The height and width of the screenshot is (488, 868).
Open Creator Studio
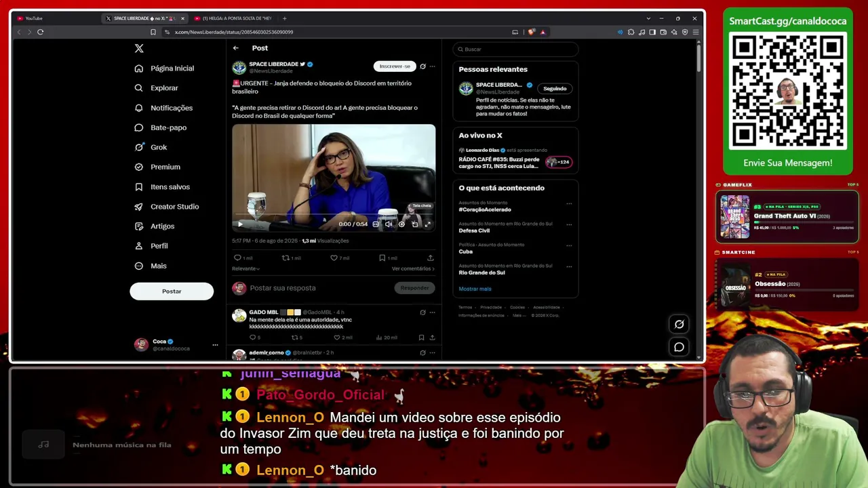click(x=167, y=207)
